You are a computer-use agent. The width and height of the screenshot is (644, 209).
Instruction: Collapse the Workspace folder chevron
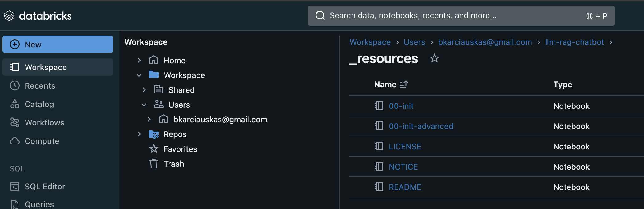[139, 75]
